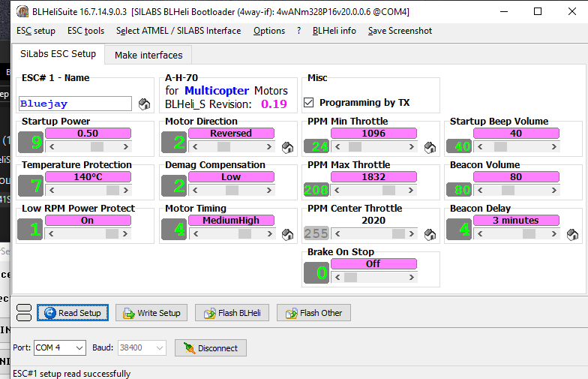Click the Beacon Delay '3 minutes' value
This screenshot has height=379, width=588.
(516, 221)
